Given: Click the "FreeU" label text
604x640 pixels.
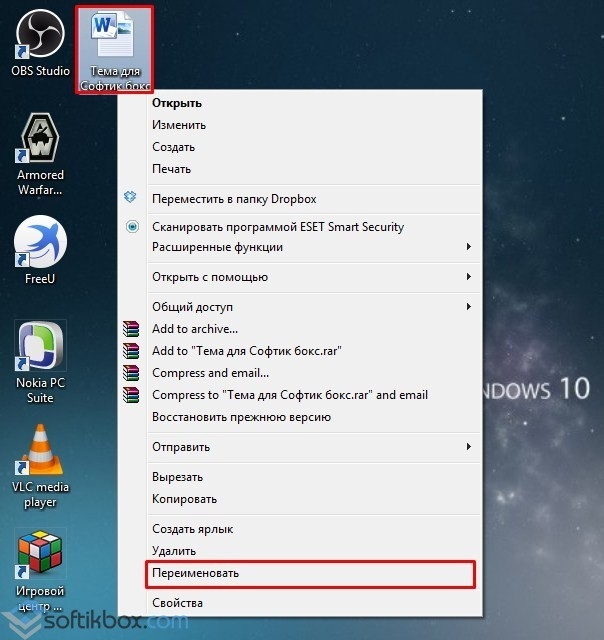Looking at the screenshot, I should (x=40, y=279).
